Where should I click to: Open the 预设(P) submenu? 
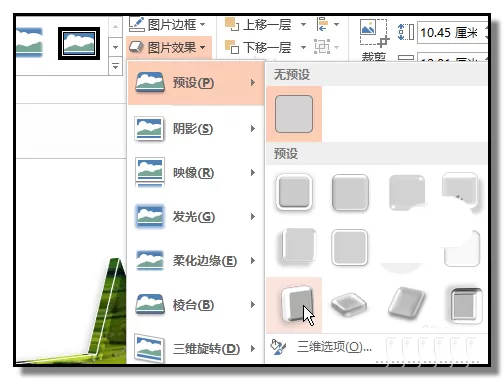point(196,83)
